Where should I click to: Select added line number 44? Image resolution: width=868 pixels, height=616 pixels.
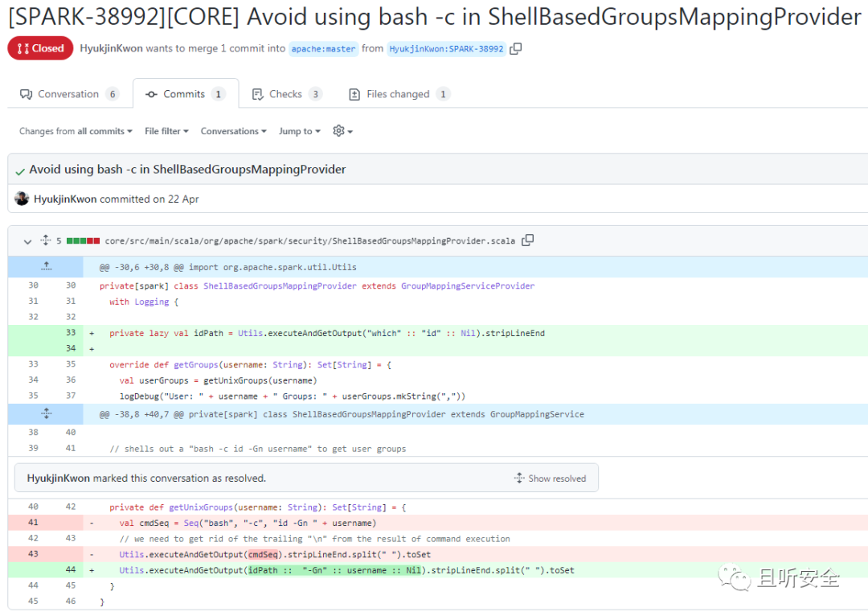70,569
